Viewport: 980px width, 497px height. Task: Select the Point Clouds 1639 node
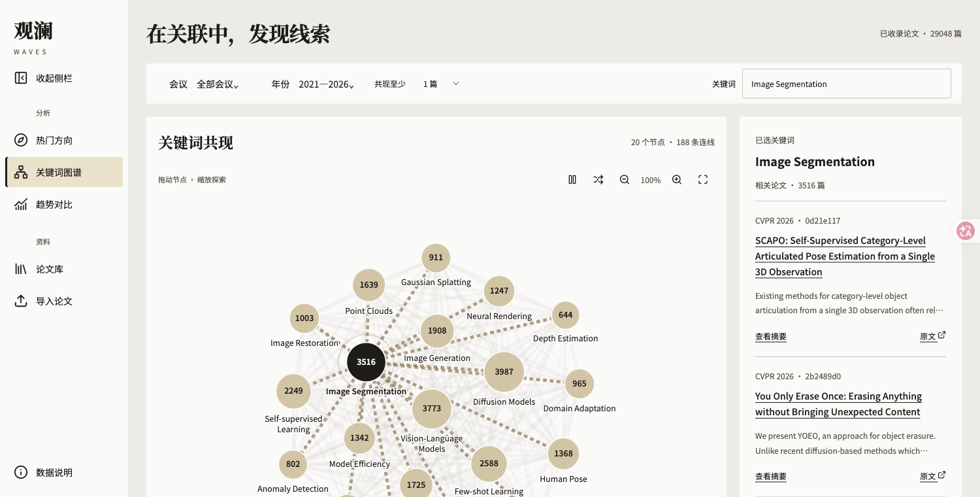(x=368, y=284)
